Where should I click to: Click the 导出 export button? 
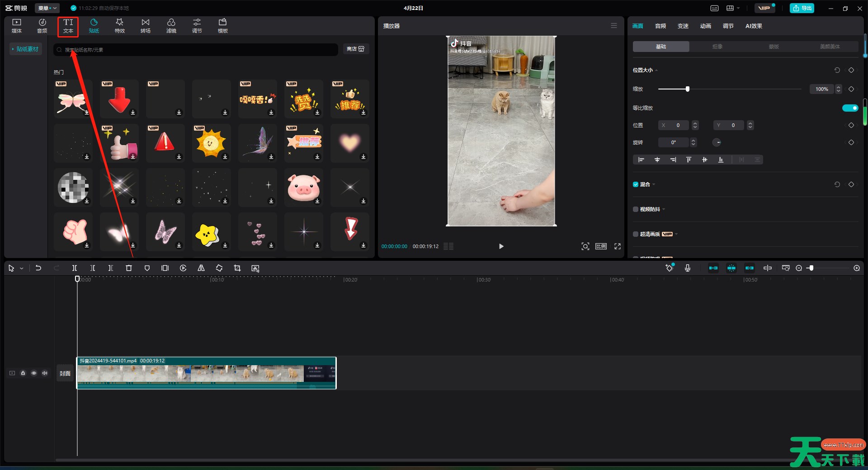802,8
